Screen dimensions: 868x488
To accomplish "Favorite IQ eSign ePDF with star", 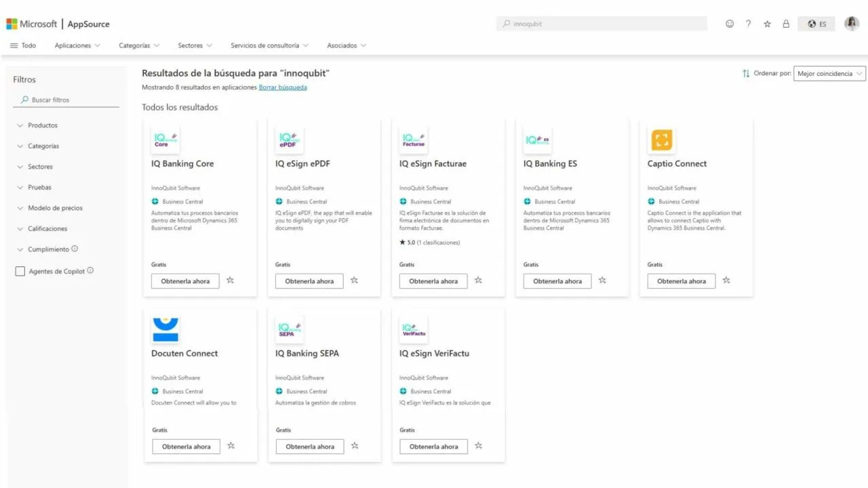I will [354, 280].
